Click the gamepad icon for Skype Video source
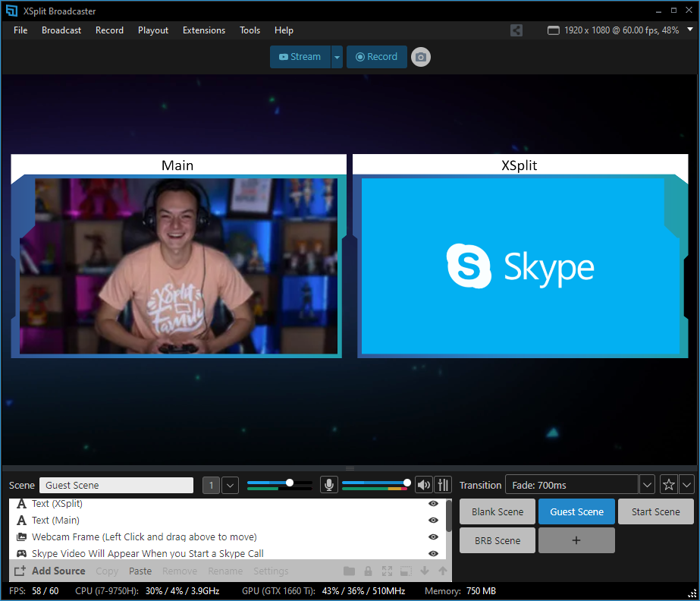 (x=21, y=554)
